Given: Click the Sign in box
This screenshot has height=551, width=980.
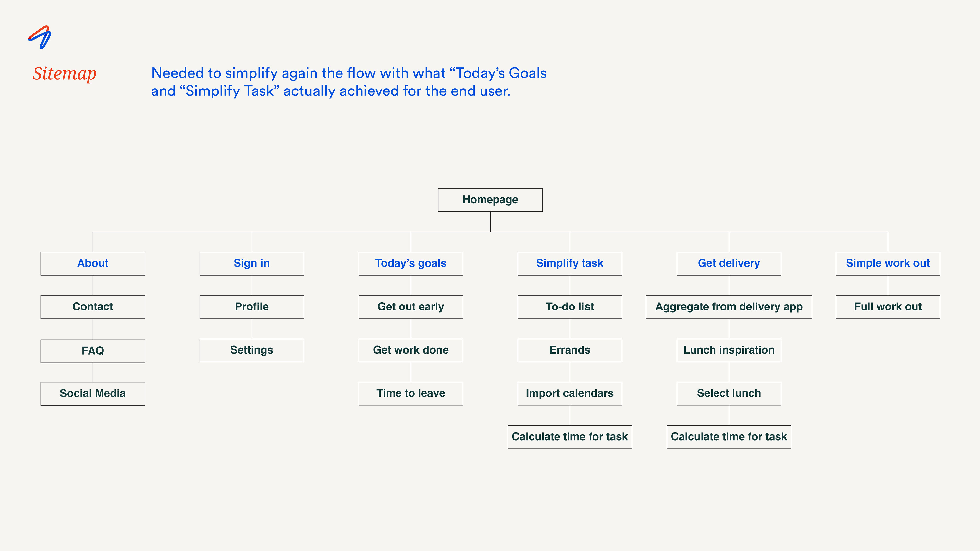Looking at the screenshot, I should click(251, 263).
